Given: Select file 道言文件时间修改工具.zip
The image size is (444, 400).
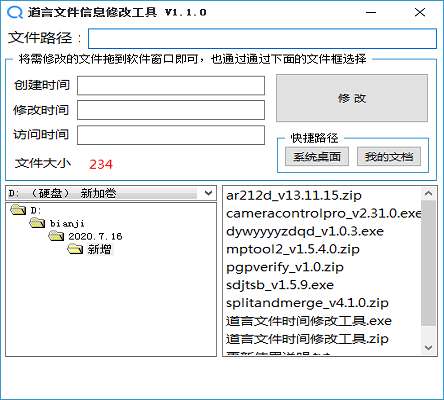Looking at the screenshot, I should 307,339.
